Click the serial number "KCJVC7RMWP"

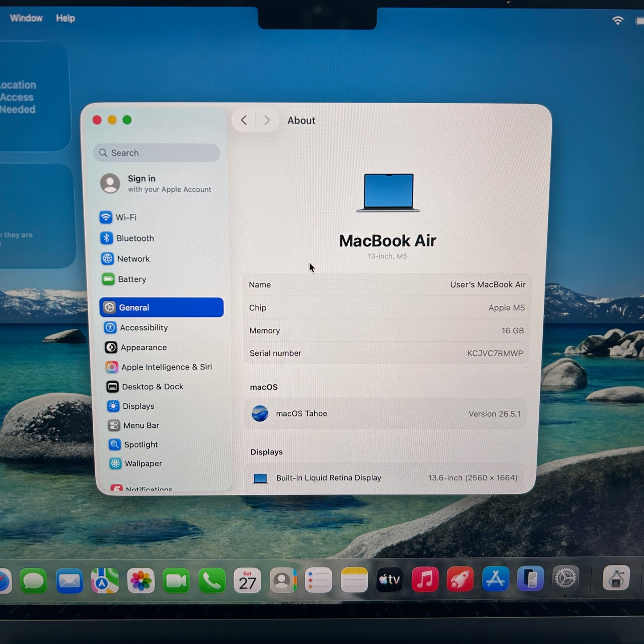[495, 353]
